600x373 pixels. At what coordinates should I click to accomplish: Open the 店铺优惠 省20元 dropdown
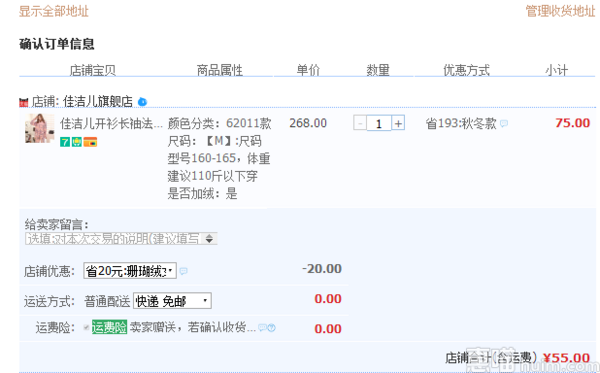point(130,271)
